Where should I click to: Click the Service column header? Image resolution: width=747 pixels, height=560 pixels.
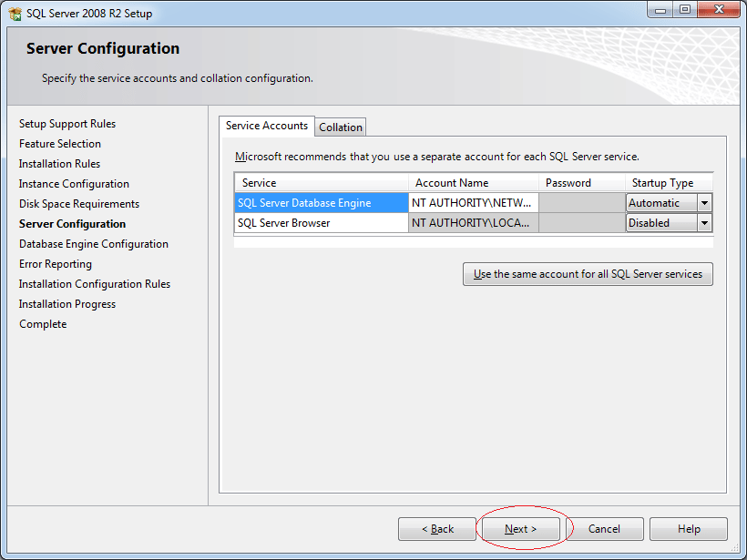(322, 183)
